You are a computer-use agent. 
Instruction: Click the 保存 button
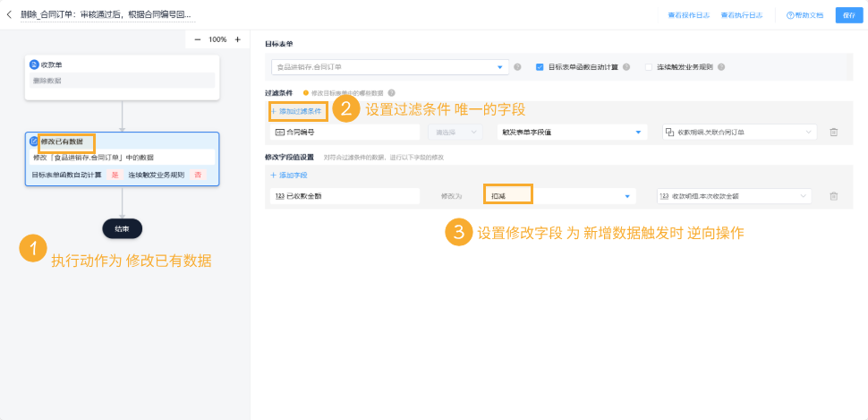[x=849, y=15]
